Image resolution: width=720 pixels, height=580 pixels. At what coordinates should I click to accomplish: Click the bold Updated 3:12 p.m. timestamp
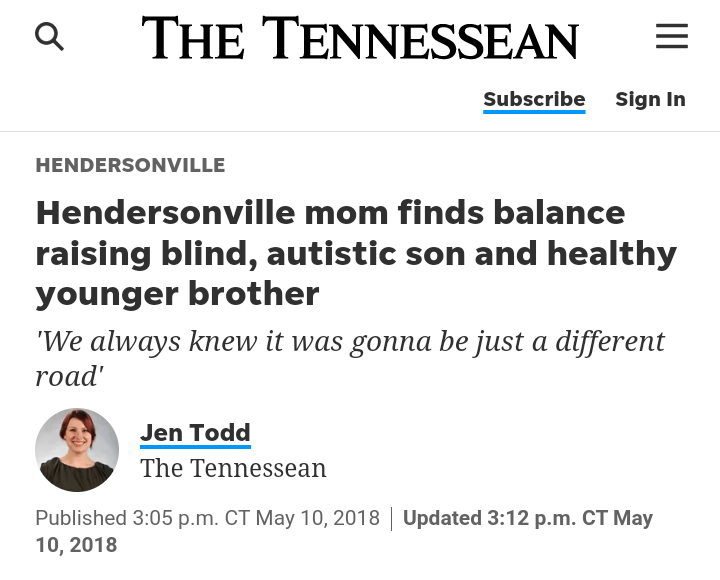pos(527,518)
